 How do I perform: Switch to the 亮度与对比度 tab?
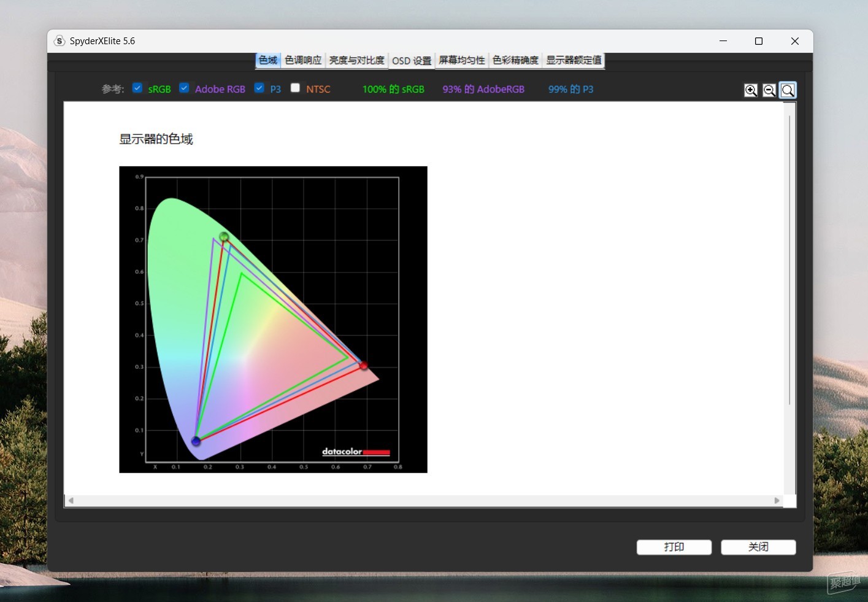coord(357,60)
